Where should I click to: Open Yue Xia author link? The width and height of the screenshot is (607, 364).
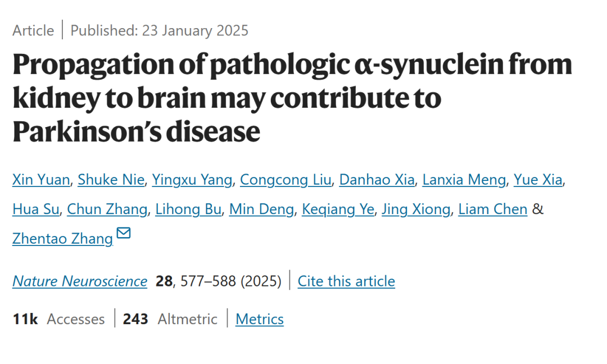click(x=538, y=180)
